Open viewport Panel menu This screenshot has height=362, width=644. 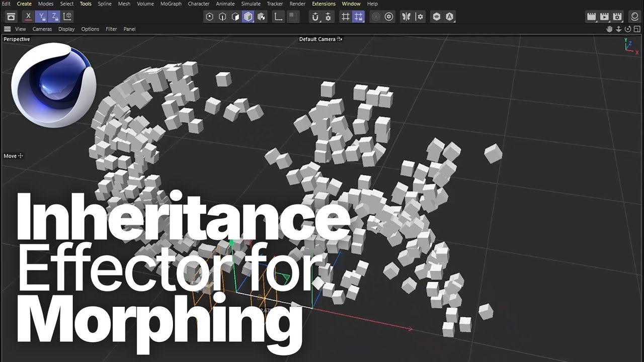click(x=129, y=29)
